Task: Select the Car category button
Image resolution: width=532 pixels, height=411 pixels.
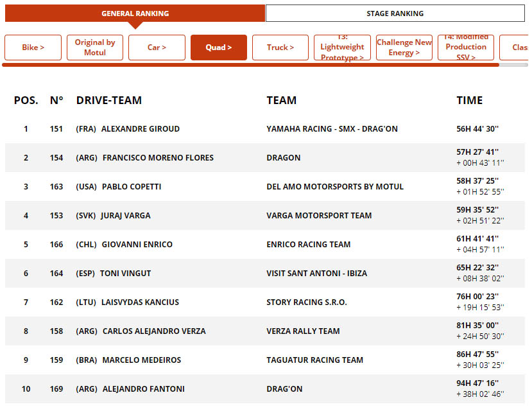Action: pyautogui.click(x=157, y=48)
